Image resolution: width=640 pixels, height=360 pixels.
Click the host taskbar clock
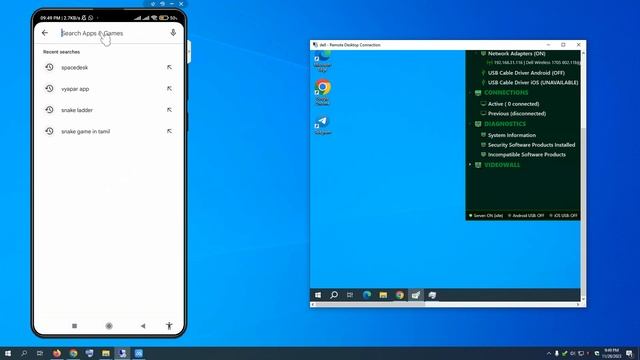[611, 353]
